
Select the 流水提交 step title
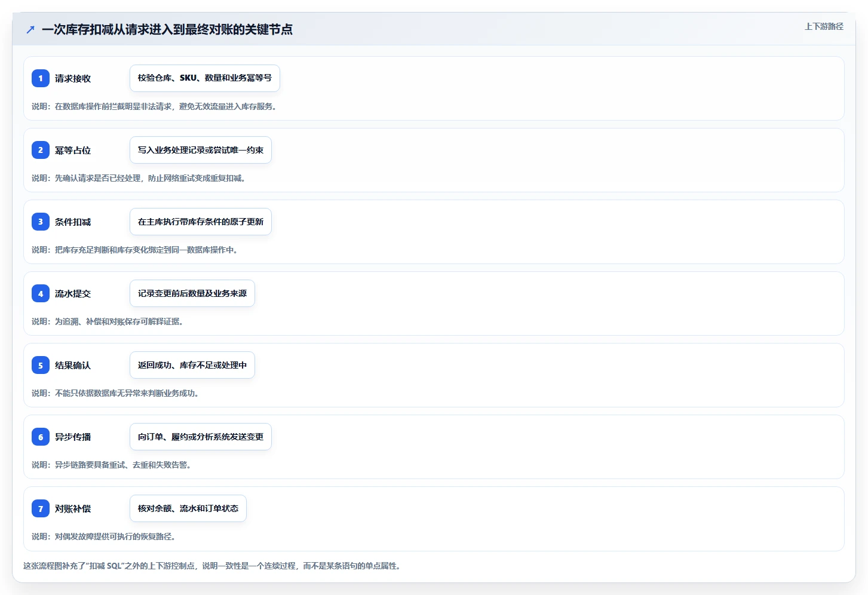[x=73, y=293]
